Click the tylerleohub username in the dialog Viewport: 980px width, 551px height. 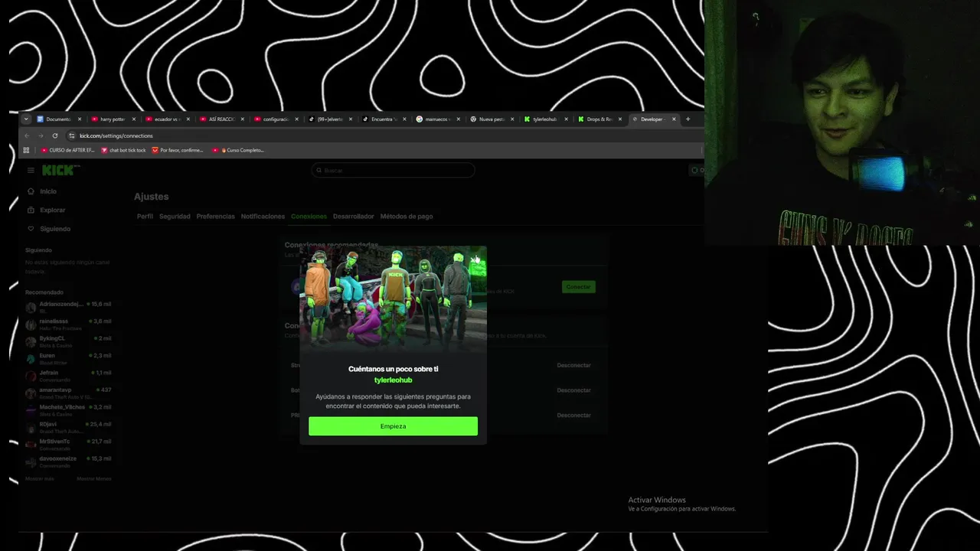[x=393, y=380]
